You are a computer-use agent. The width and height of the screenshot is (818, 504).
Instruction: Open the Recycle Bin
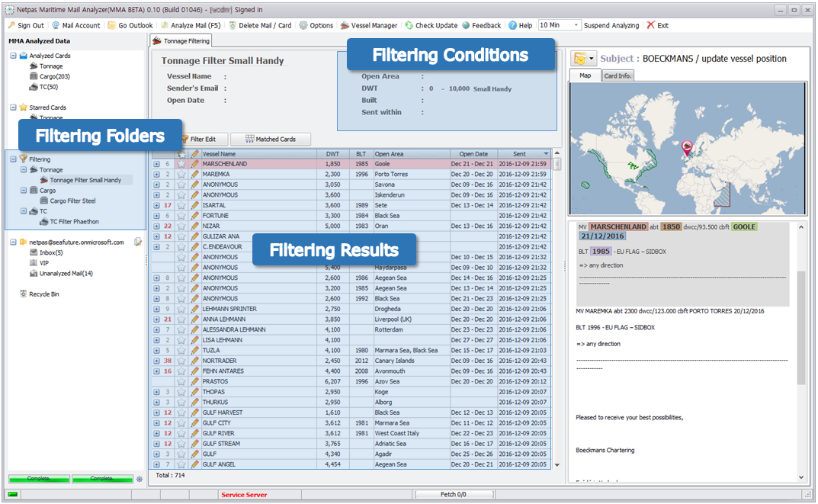point(43,294)
